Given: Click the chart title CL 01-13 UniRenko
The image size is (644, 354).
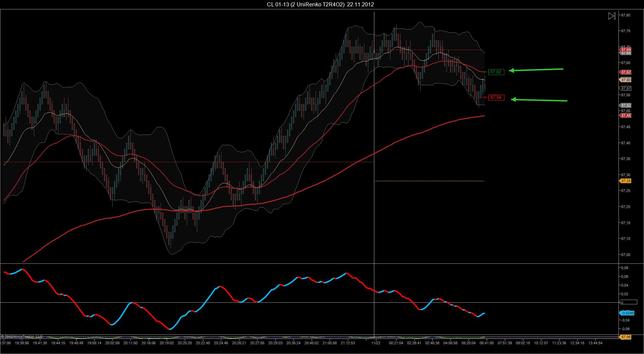Looking at the screenshot, I should [x=320, y=4].
